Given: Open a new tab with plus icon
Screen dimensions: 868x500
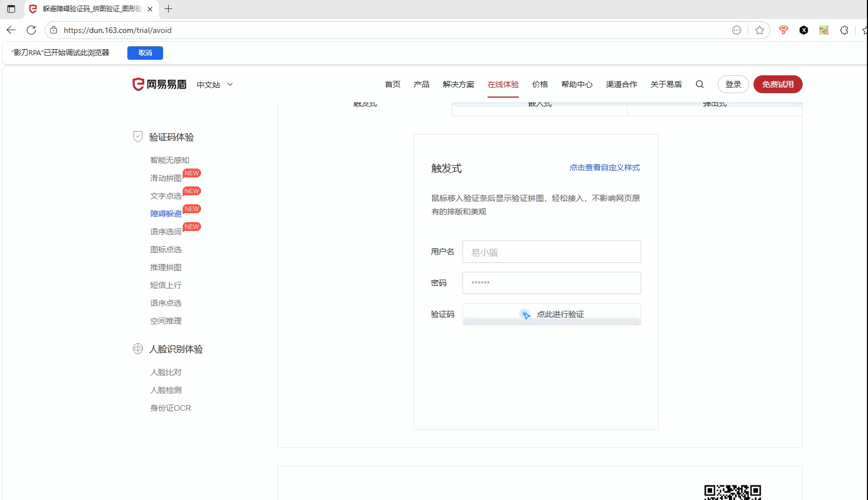Looking at the screenshot, I should click(168, 9).
